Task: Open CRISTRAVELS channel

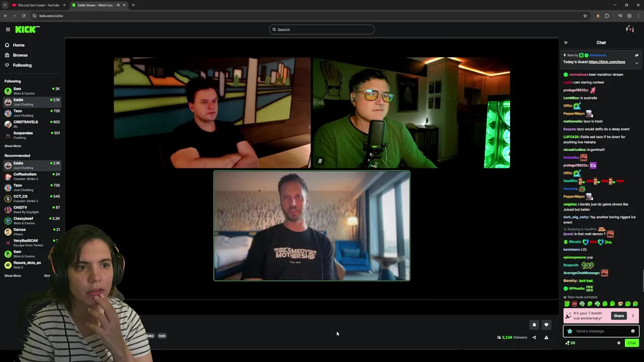Action: 32,124
